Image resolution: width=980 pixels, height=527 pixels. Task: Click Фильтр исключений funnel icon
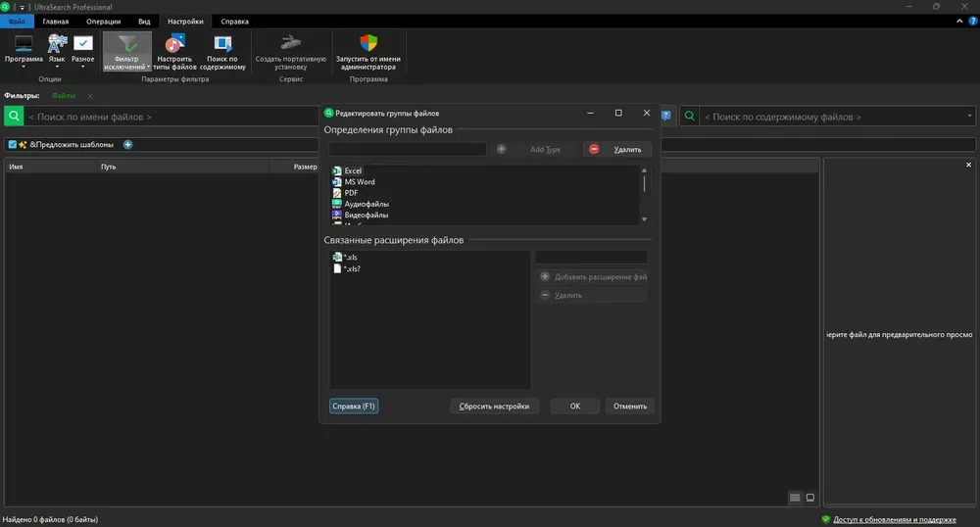click(126, 44)
